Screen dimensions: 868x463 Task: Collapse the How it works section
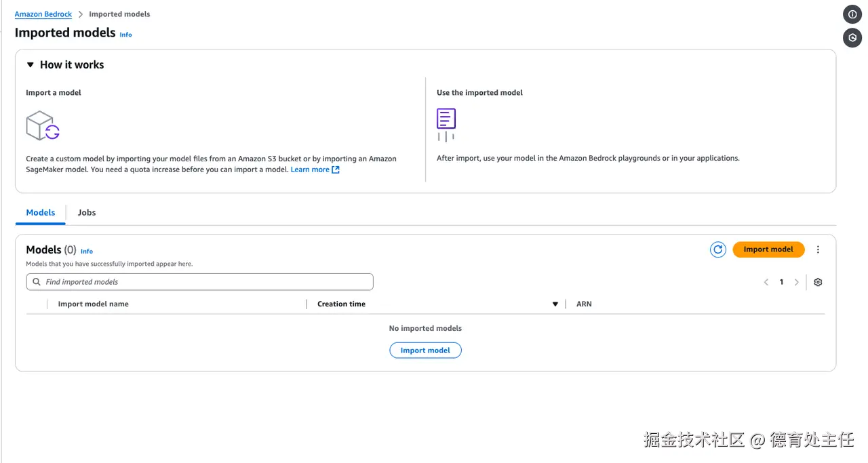[31, 65]
